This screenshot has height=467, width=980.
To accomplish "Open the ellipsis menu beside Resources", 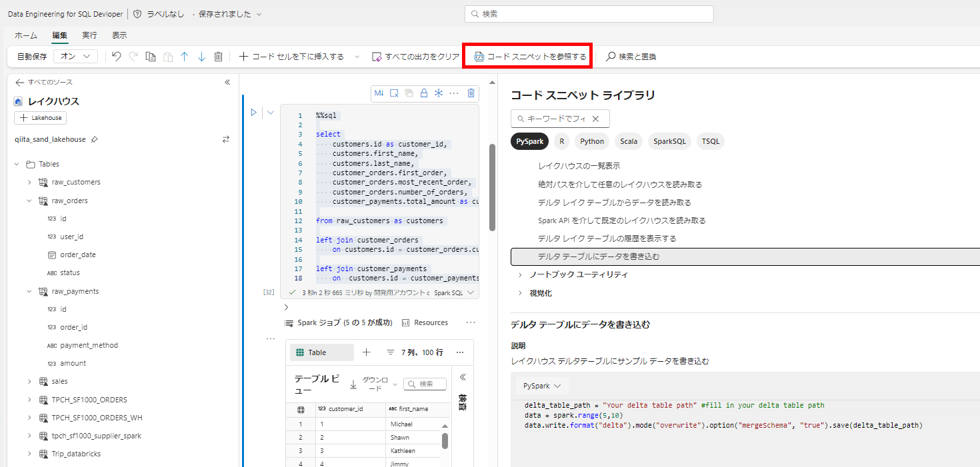I will [471, 322].
